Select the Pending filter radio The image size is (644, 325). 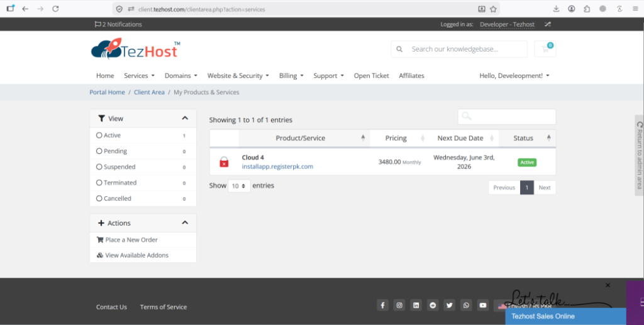click(99, 151)
